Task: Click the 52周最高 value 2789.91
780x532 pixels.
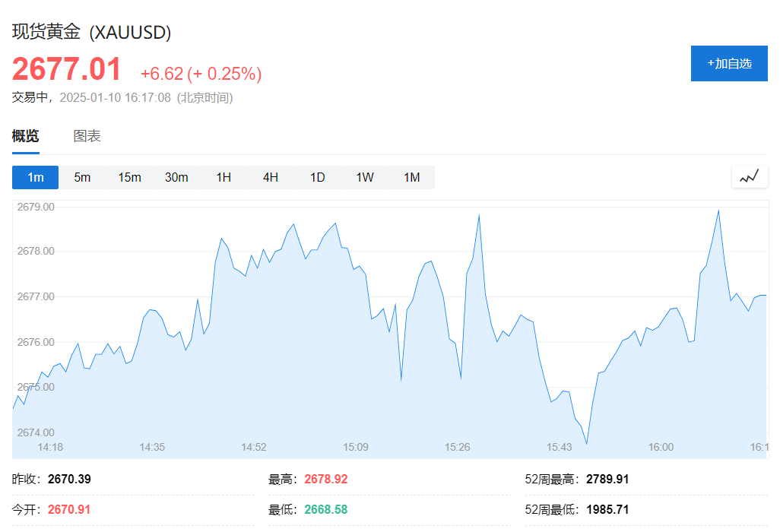Action: click(x=607, y=480)
